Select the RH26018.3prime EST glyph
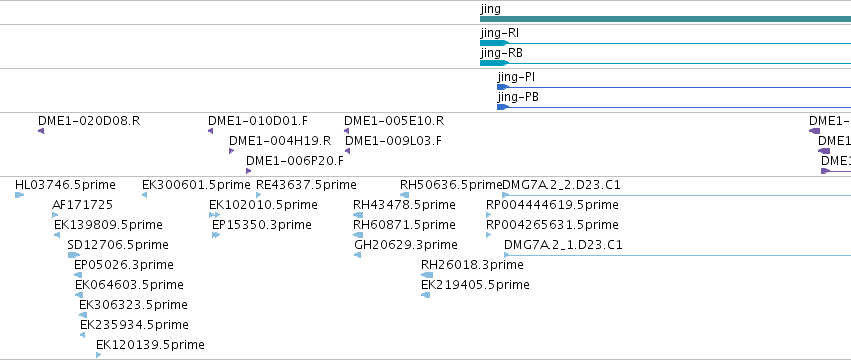This screenshot has height=360, width=851. click(427, 275)
